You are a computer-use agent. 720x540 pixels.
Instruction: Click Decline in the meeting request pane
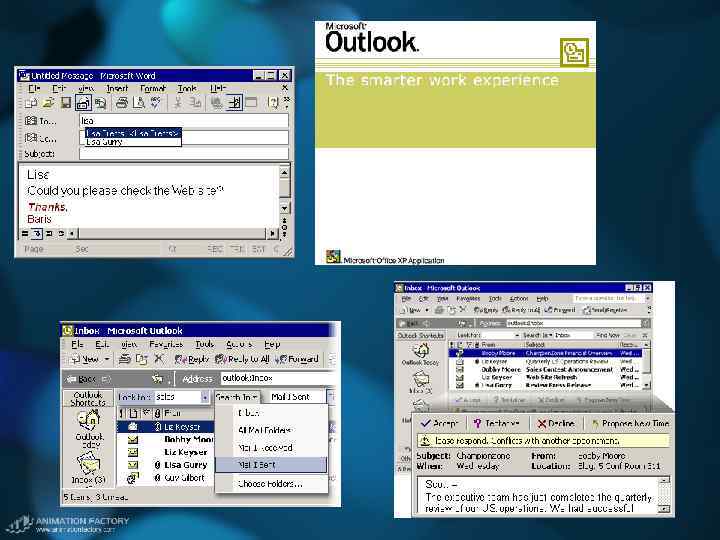[556, 423]
